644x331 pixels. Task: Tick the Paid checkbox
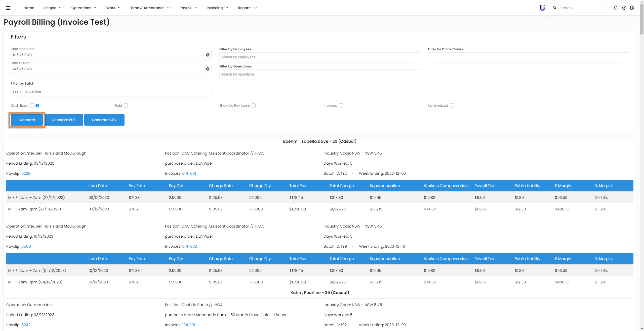point(126,105)
